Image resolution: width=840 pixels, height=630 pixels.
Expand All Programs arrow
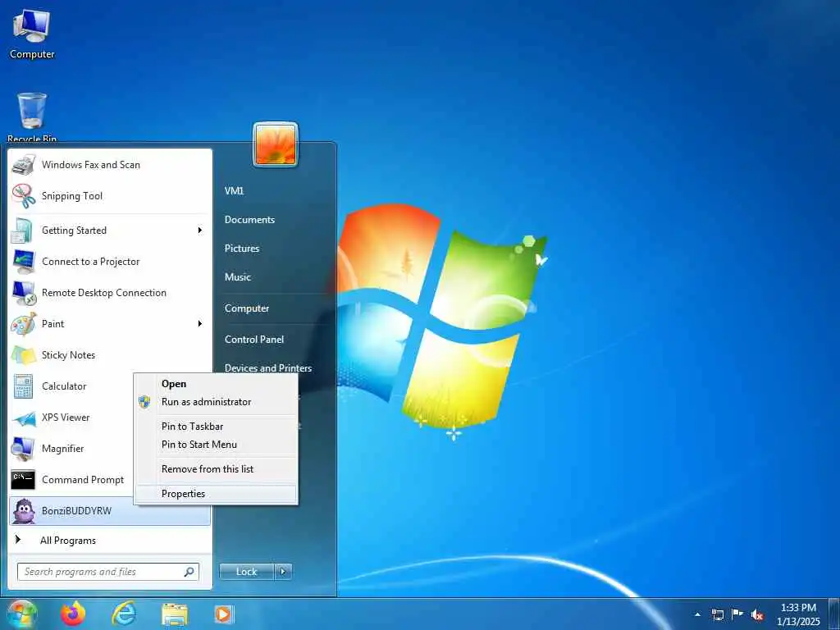pos(18,540)
